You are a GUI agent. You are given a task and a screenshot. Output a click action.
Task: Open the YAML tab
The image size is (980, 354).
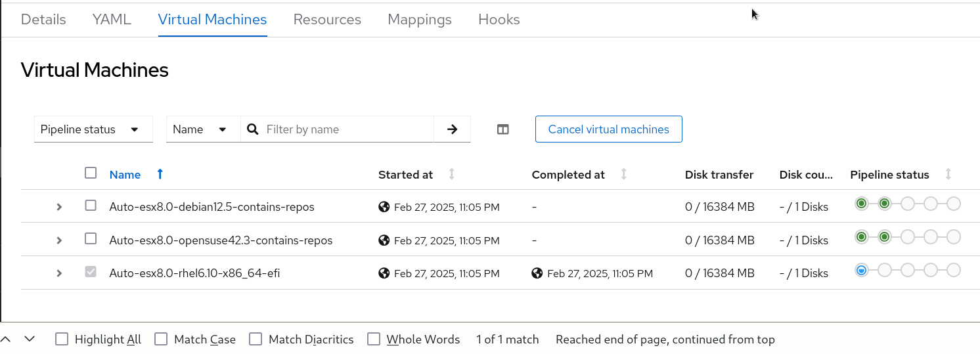[x=112, y=20]
